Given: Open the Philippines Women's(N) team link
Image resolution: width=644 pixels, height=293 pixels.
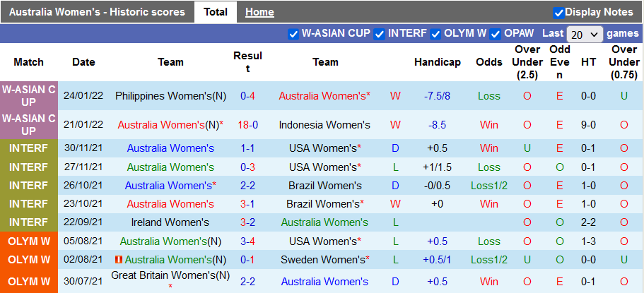Looking at the screenshot, I should click(x=170, y=95).
